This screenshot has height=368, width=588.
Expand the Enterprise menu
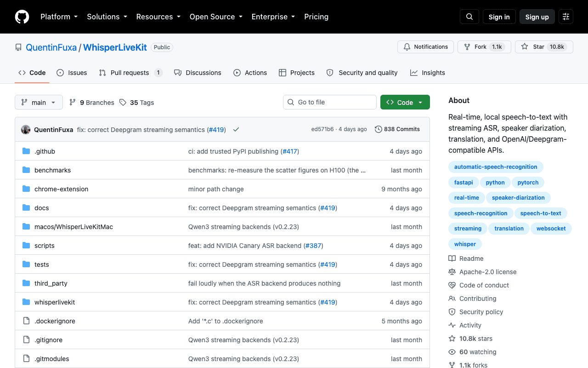[273, 17]
